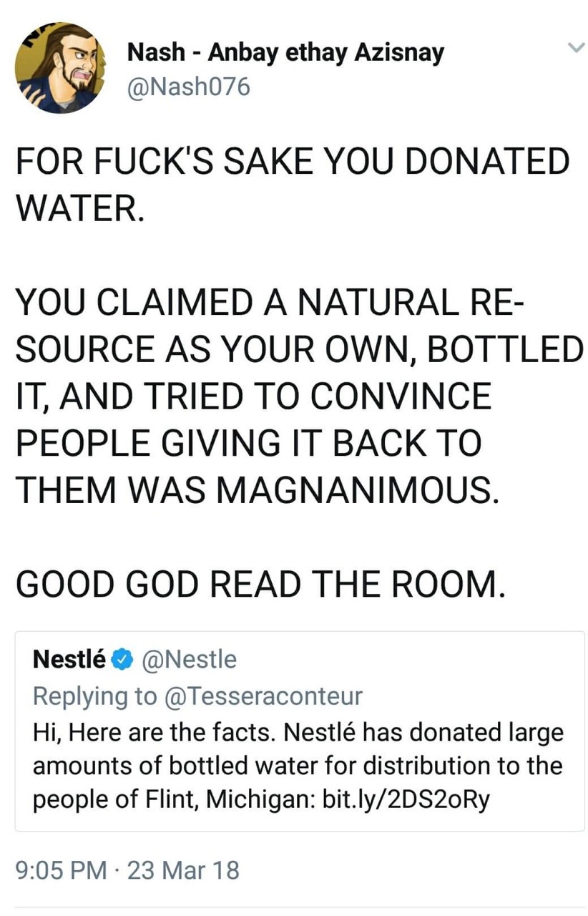The width and height of the screenshot is (588, 916).
Task: Select the Nestlé name in the quoted tweet
Action: (69, 659)
